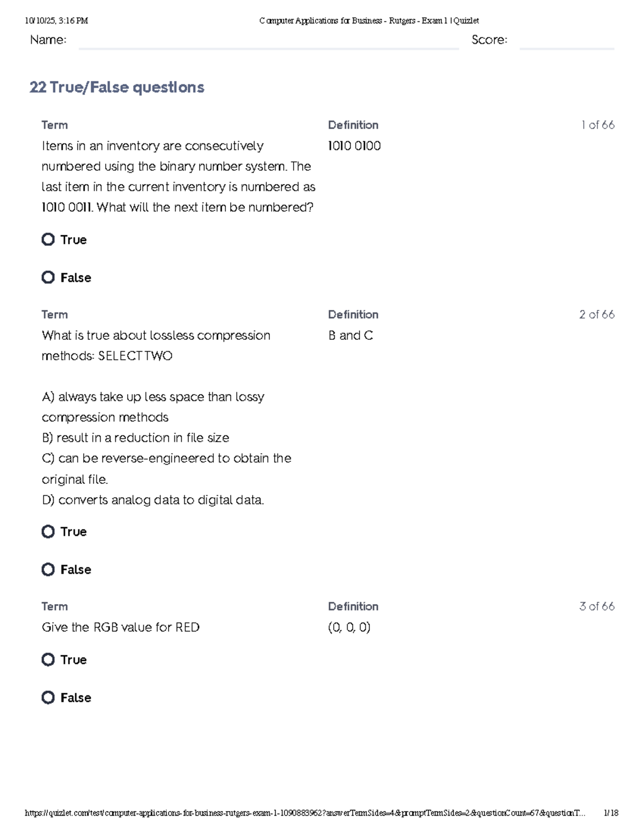Image resolution: width=644 pixels, height=834 pixels.
Task: Select True for the binary inventory question
Action: [48, 240]
